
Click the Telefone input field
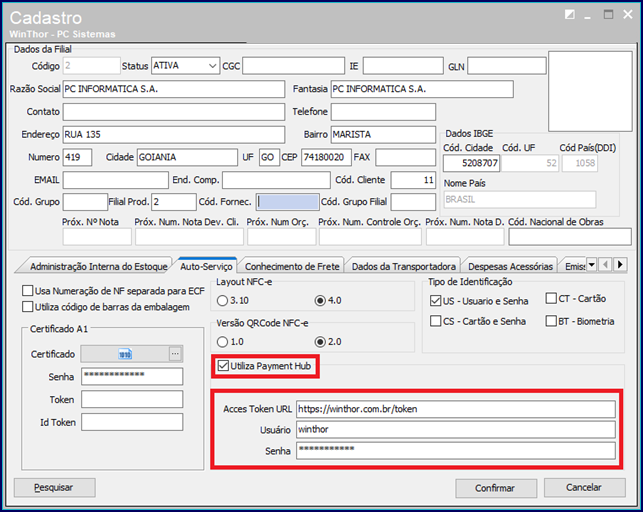[x=383, y=112]
